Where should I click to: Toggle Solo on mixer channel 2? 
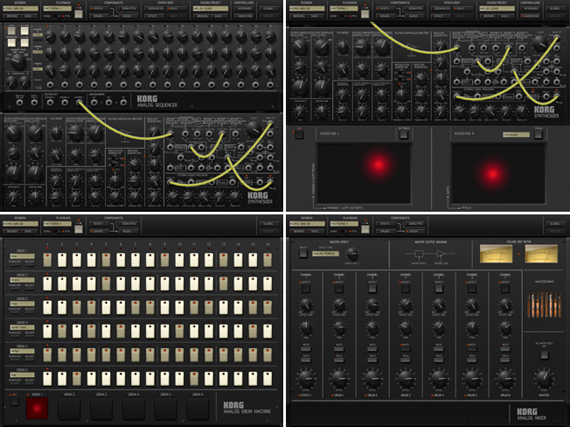[339, 359]
